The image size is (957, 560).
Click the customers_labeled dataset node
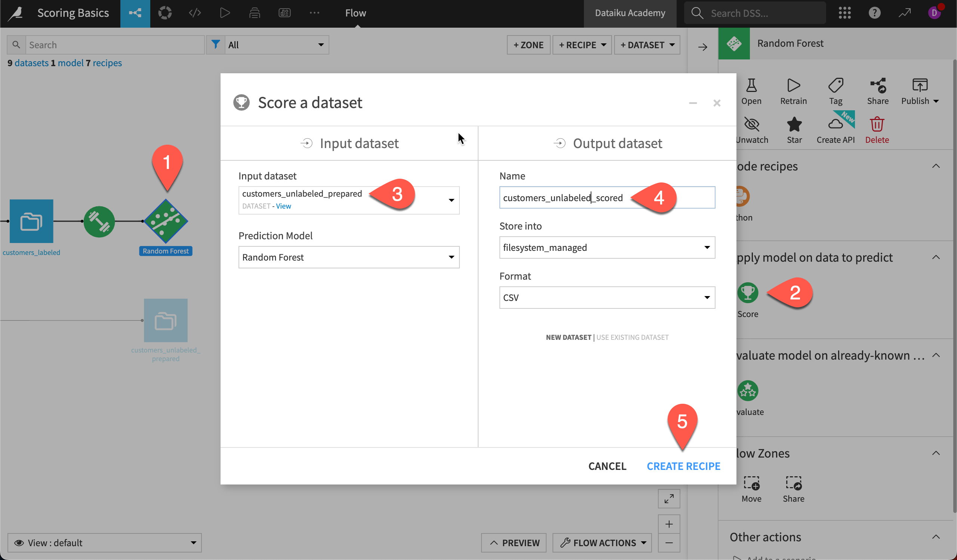tap(31, 221)
